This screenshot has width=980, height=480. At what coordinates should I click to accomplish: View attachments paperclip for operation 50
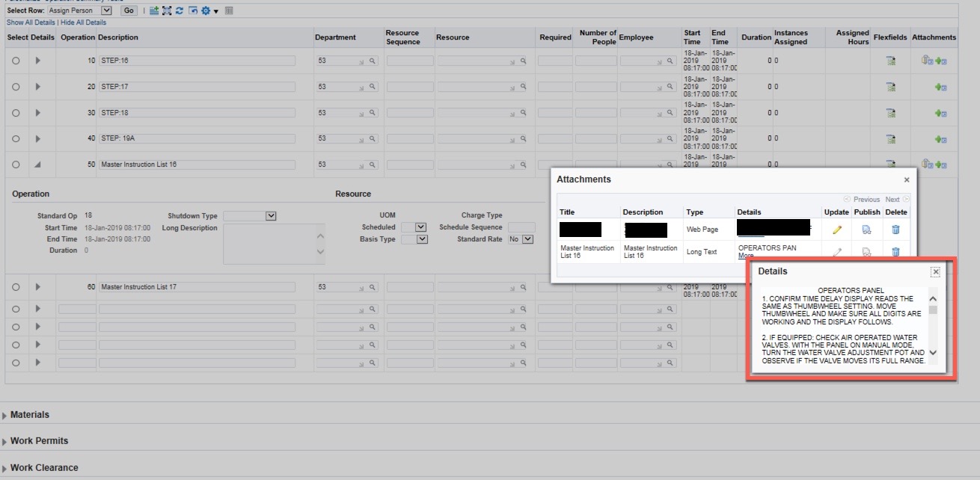click(x=926, y=164)
